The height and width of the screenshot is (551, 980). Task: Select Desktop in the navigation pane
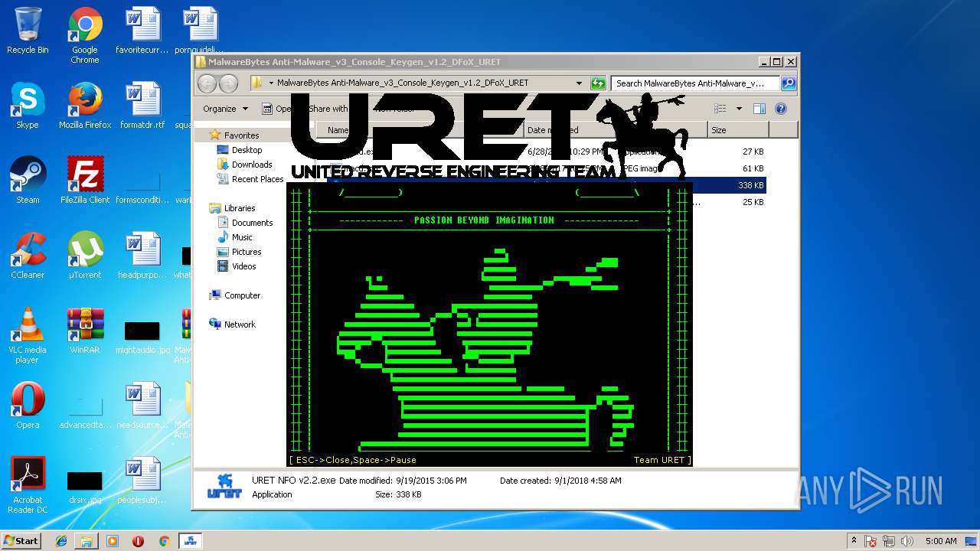247,150
